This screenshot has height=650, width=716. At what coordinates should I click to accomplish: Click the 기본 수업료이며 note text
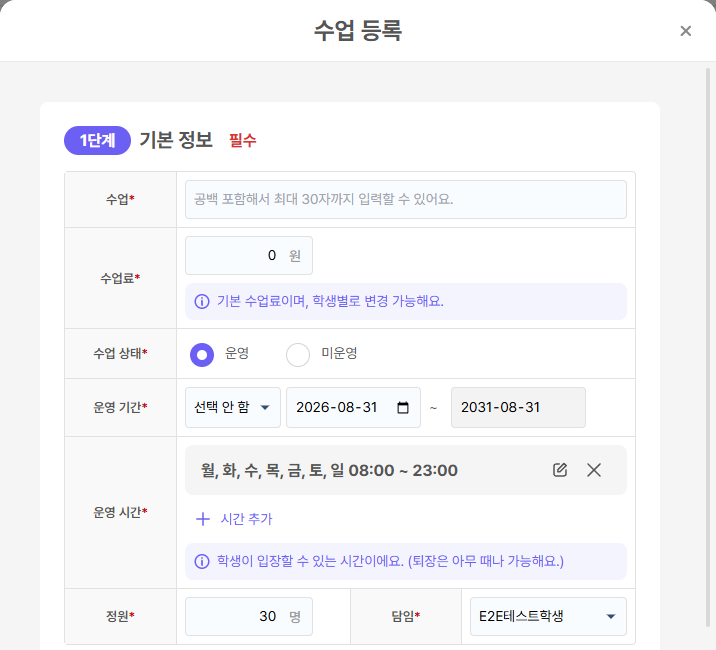[330, 301]
